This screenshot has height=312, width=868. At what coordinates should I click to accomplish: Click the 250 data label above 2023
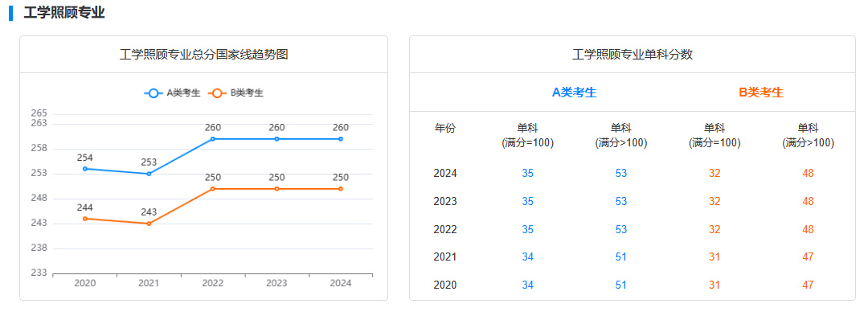(276, 178)
